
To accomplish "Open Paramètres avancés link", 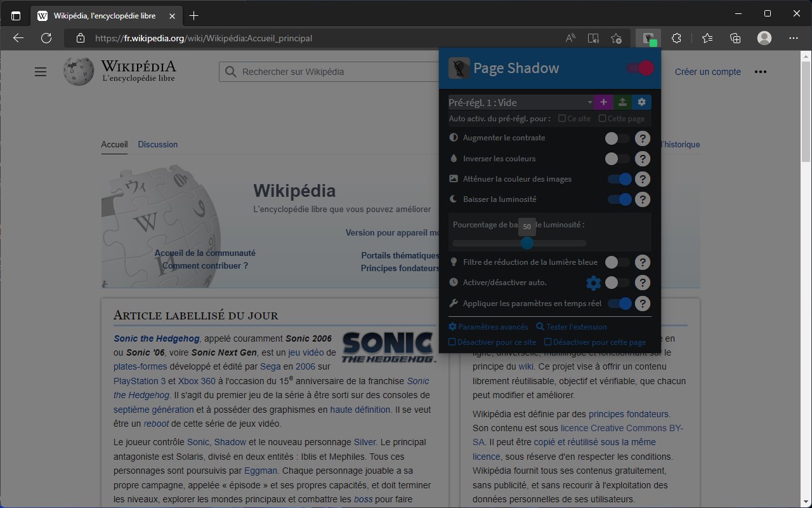I will point(488,327).
